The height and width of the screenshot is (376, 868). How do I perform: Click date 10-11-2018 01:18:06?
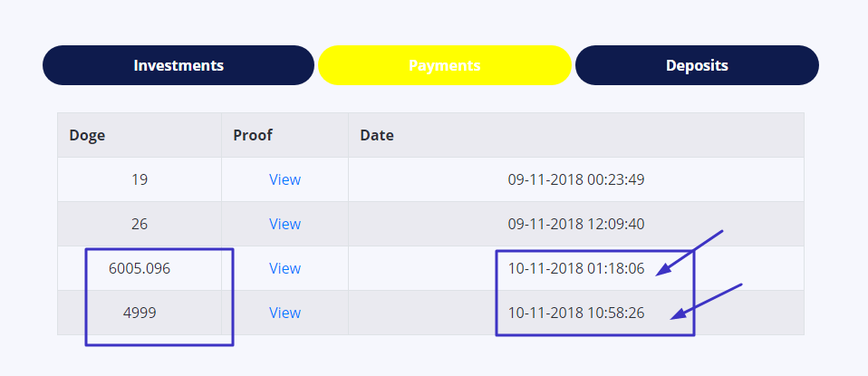(x=576, y=268)
